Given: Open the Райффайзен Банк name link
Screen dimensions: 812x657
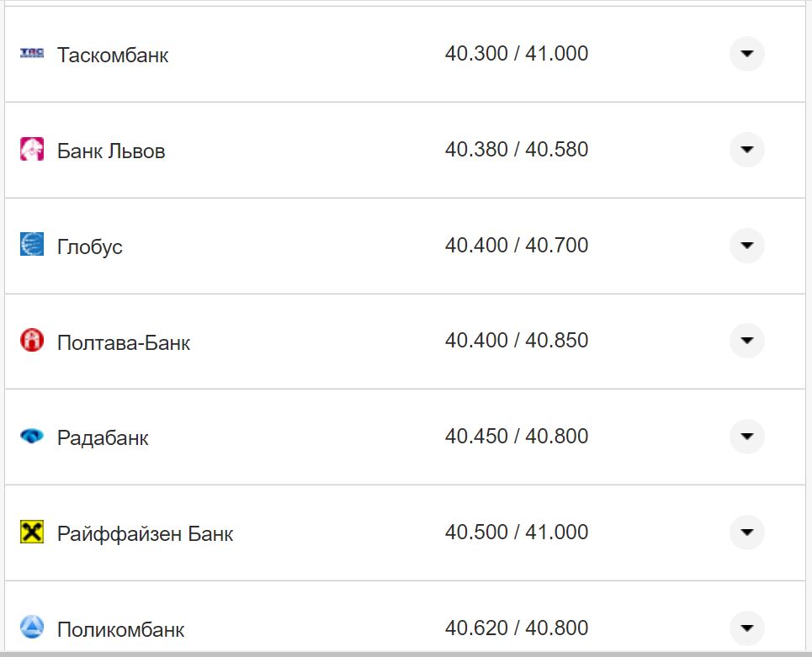Looking at the screenshot, I should pos(145,533).
